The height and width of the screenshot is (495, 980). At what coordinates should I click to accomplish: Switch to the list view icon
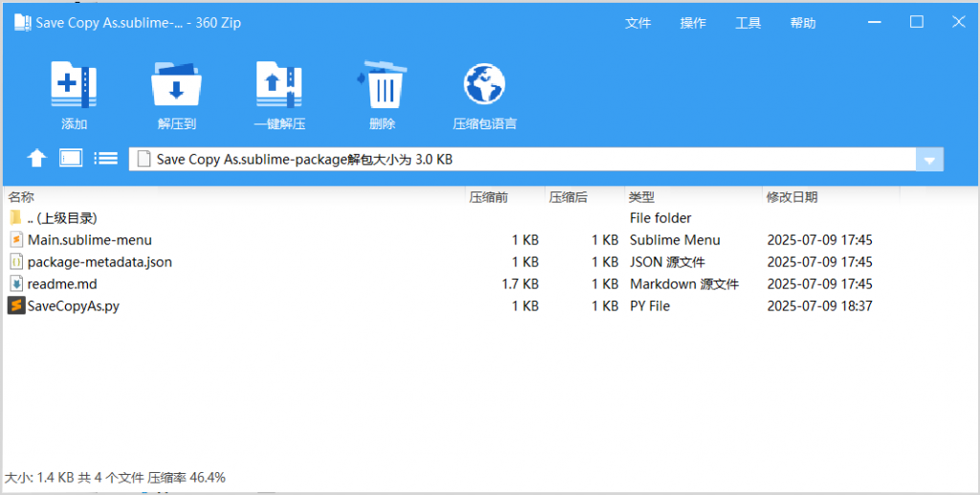tap(105, 158)
